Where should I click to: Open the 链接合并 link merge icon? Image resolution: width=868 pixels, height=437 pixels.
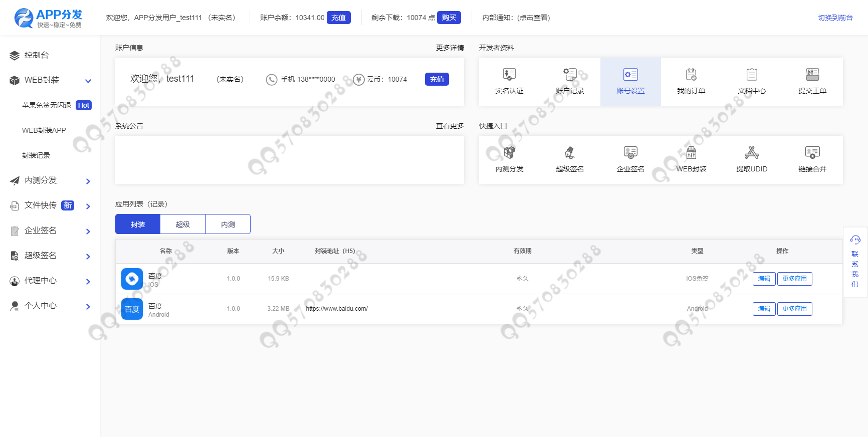(x=812, y=153)
